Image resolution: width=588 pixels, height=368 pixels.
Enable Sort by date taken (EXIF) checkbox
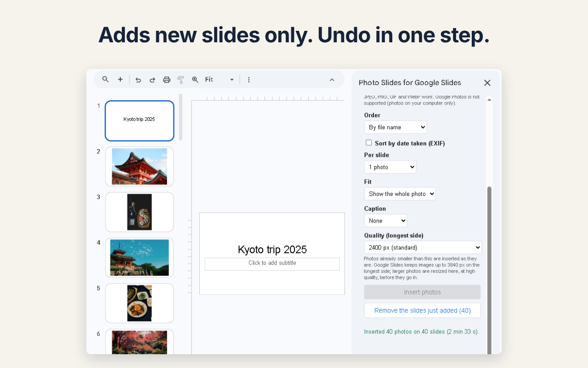click(x=368, y=143)
